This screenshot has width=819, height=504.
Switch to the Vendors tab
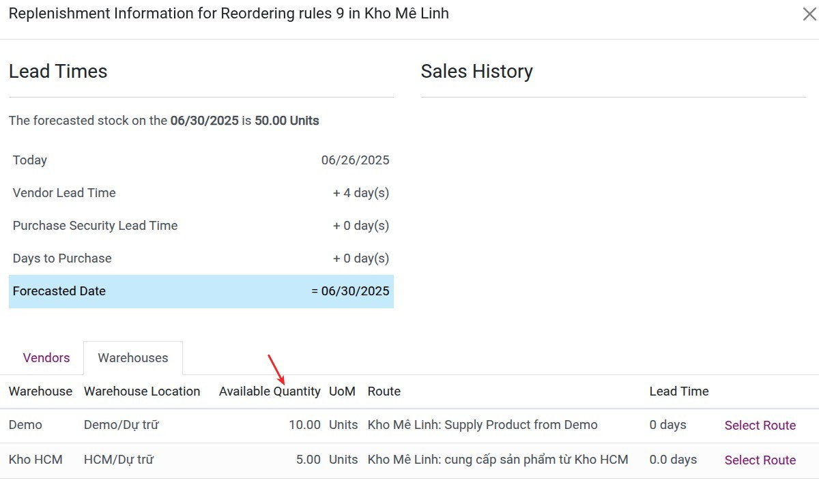pyautogui.click(x=46, y=358)
